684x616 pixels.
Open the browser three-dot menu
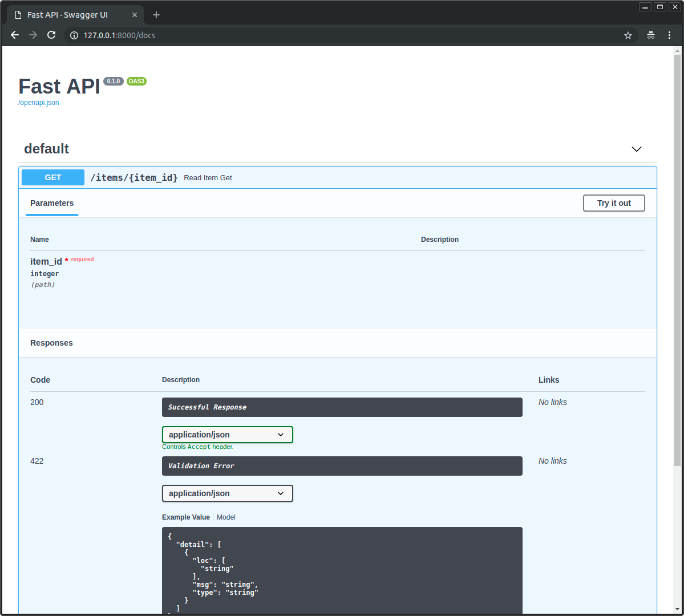click(x=670, y=35)
